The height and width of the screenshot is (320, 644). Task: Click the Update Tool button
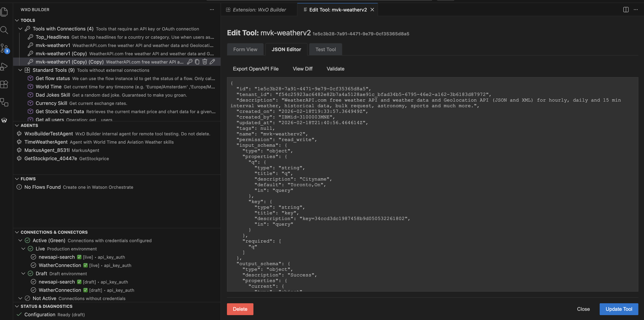(619, 309)
